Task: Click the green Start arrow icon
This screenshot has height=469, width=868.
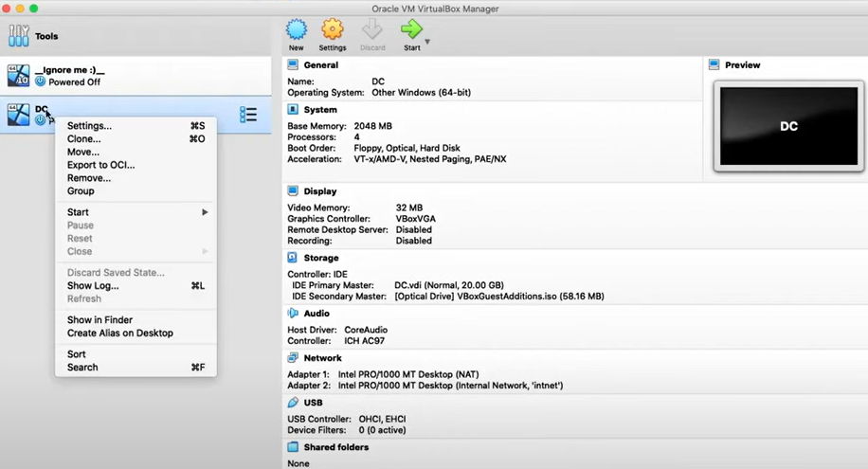Action: (x=411, y=29)
